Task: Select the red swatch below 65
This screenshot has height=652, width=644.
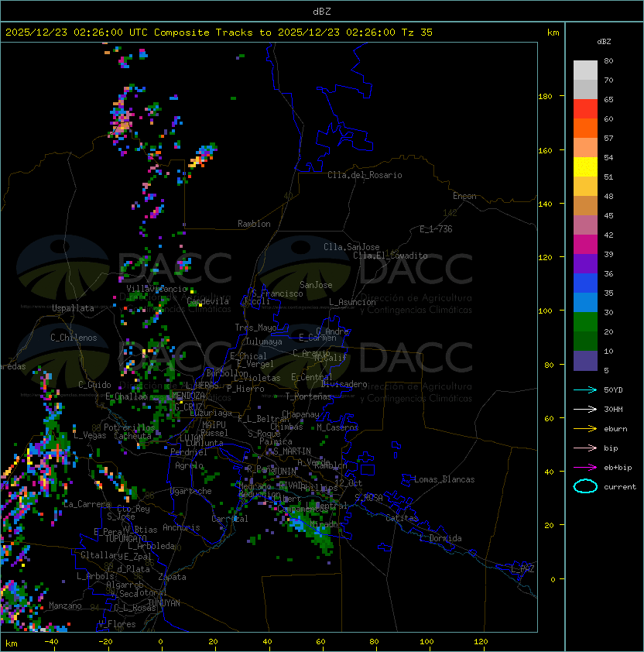Action: tap(585, 109)
